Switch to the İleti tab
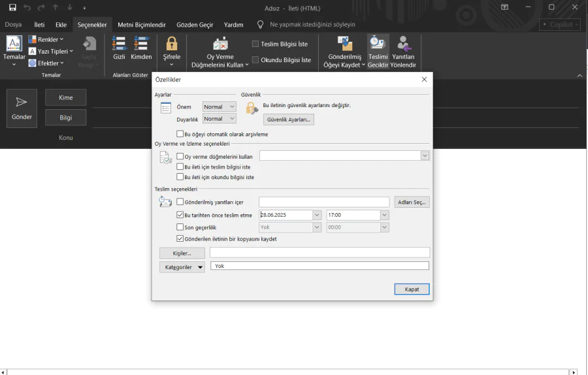The width and height of the screenshot is (588, 375). (39, 24)
